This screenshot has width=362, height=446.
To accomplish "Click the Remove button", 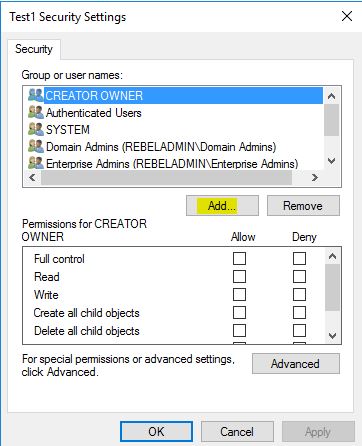I will pos(303,206).
